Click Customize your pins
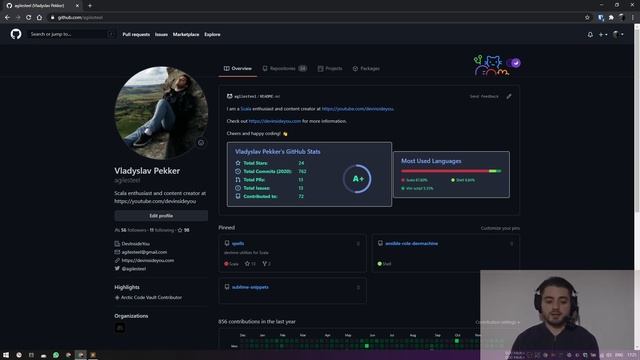This screenshot has width=640, height=360. click(x=500, y=228)
